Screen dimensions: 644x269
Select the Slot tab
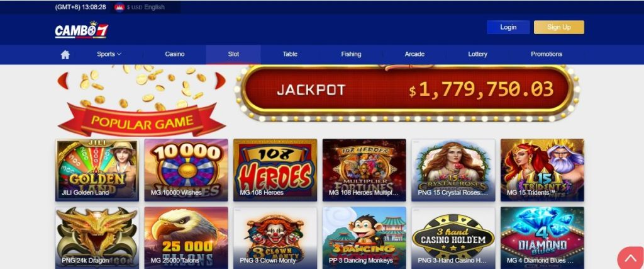(233, 54)
